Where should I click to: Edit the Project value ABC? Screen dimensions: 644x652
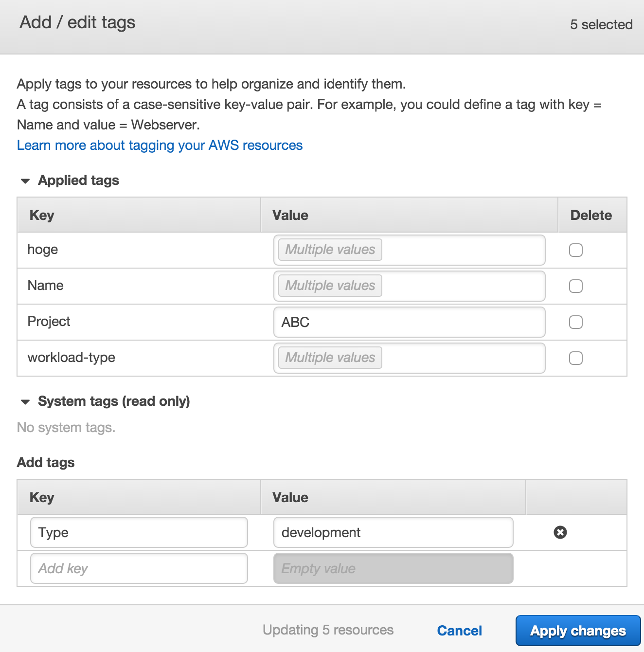[410, 322]
